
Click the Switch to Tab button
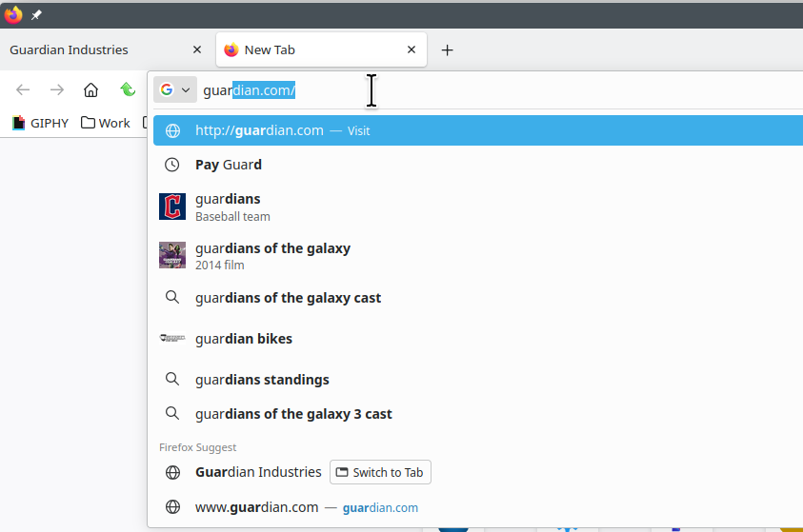point(381,472)
